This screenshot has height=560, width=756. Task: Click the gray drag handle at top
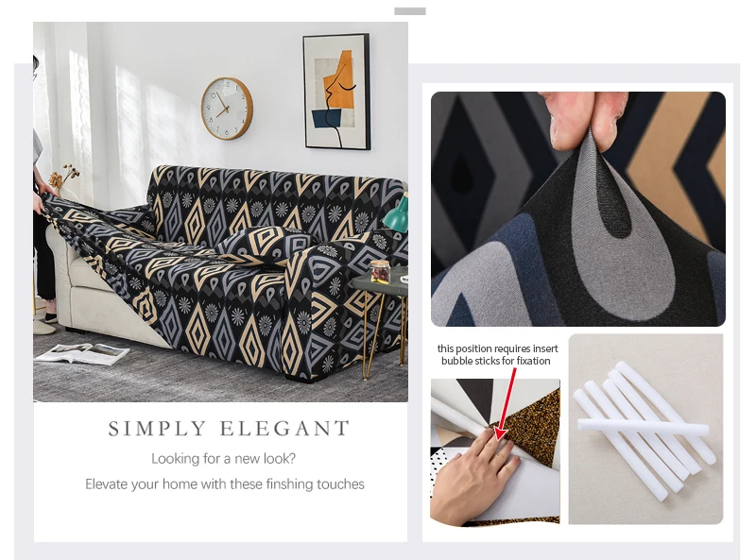(x=410, y=11)
